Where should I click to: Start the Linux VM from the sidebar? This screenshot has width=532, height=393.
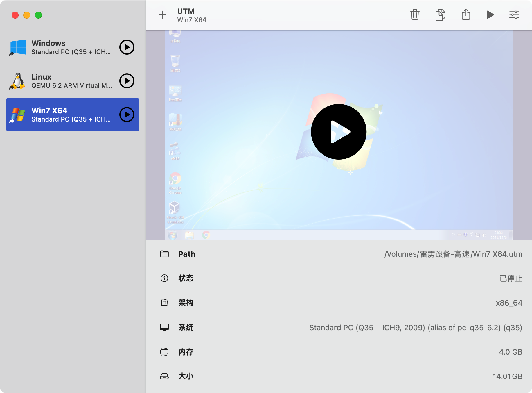[127, 81]
